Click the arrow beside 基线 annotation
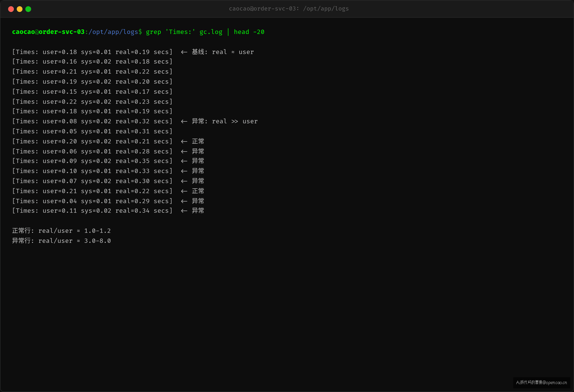The width and height of the screenshot is (574, 392). coord(184,52)
